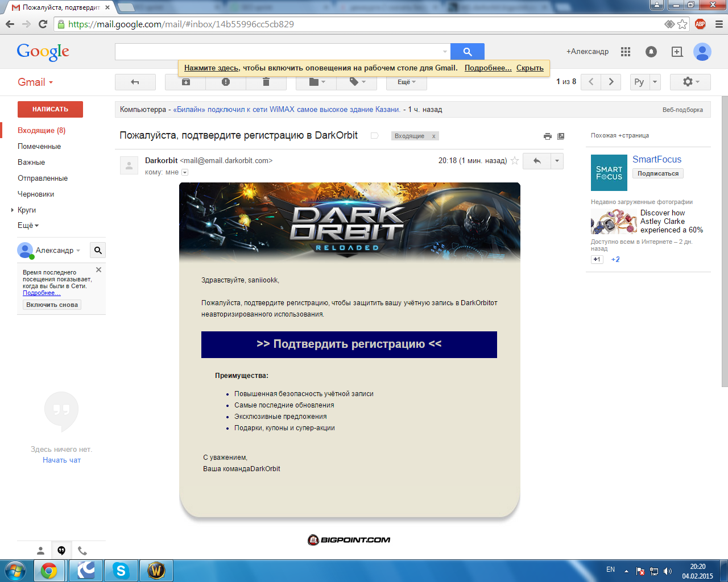The image size is (728, 582).
Task: Remove the Входящие label with x
Action: (x=433, y=136)
